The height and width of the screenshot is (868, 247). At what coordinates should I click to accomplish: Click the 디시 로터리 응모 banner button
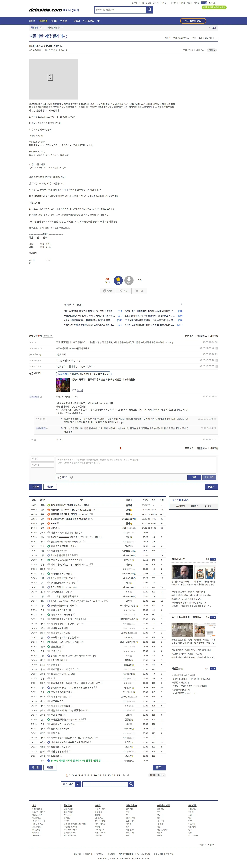click(x=193, y=21)
